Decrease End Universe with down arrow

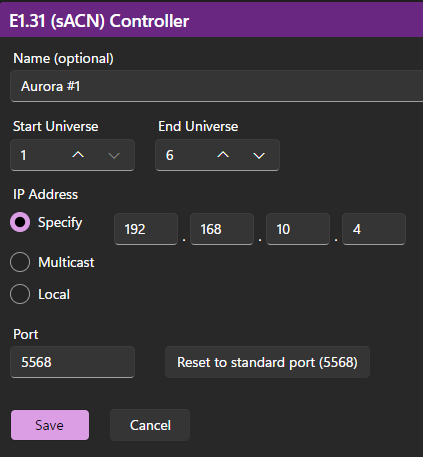point(259,155)
